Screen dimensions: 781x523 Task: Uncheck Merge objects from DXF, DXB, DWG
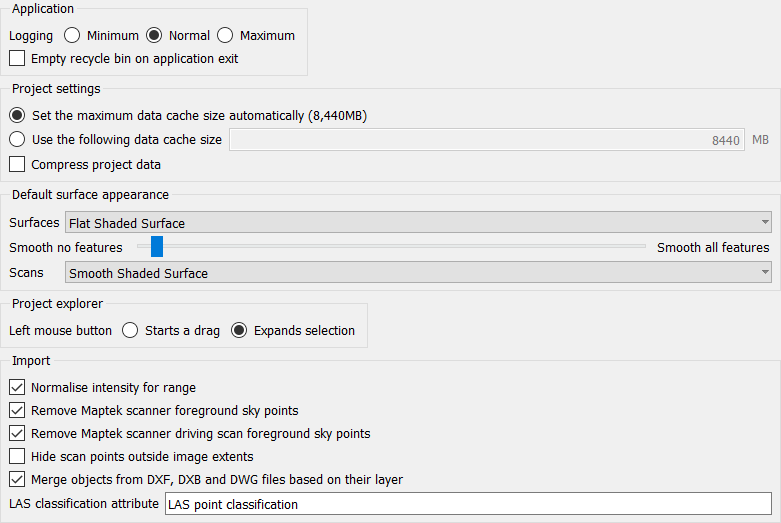(x=17, y=479)
